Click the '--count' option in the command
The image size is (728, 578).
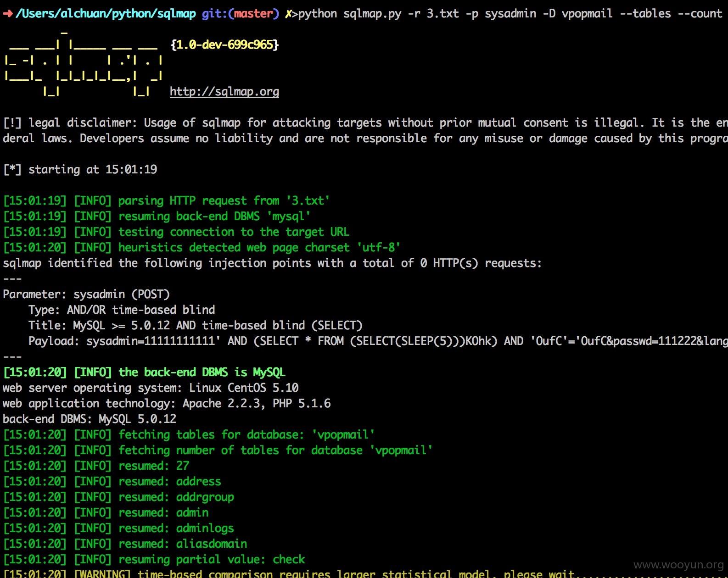(700, 14)
